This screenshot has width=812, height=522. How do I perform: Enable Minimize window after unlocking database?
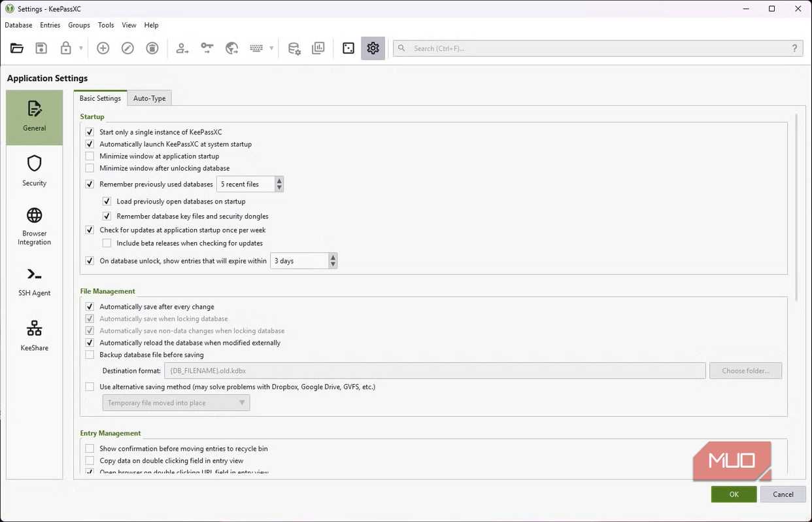[x=90, y=168]
